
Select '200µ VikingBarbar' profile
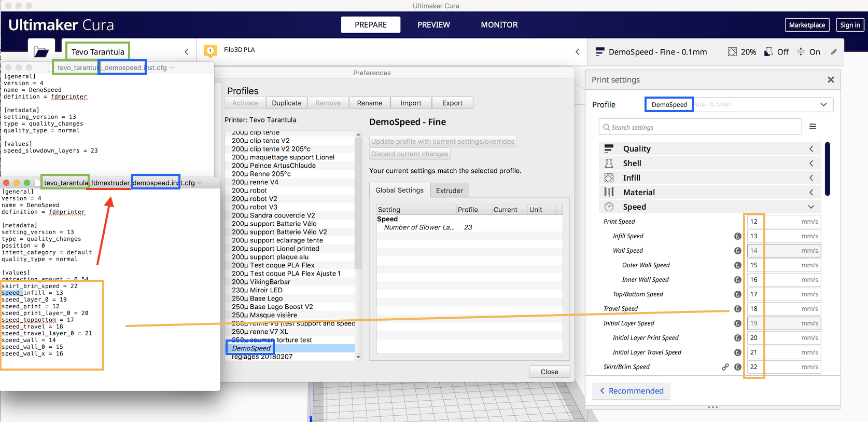289,282
